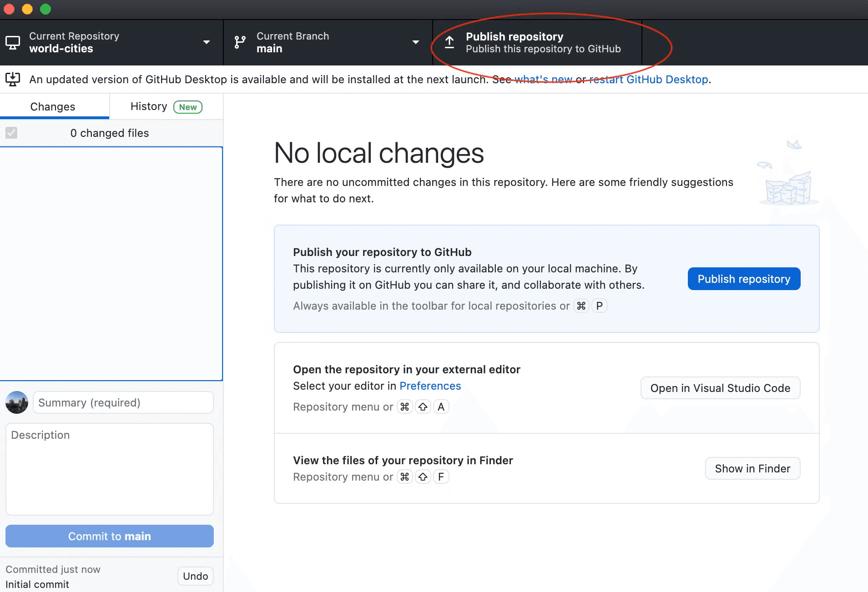This screenshot has width=868, height=592.
Task: Switch to the History tab
Action: (167, 106)
